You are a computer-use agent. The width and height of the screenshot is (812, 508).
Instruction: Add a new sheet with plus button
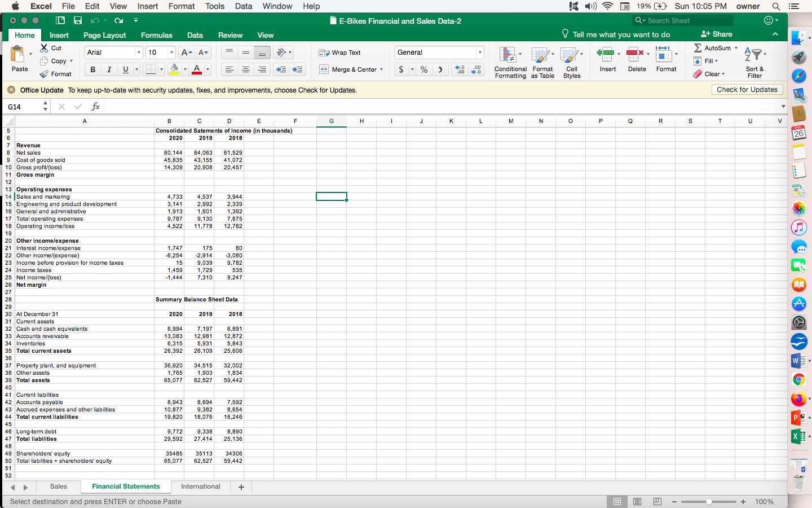tap(241, 487)
